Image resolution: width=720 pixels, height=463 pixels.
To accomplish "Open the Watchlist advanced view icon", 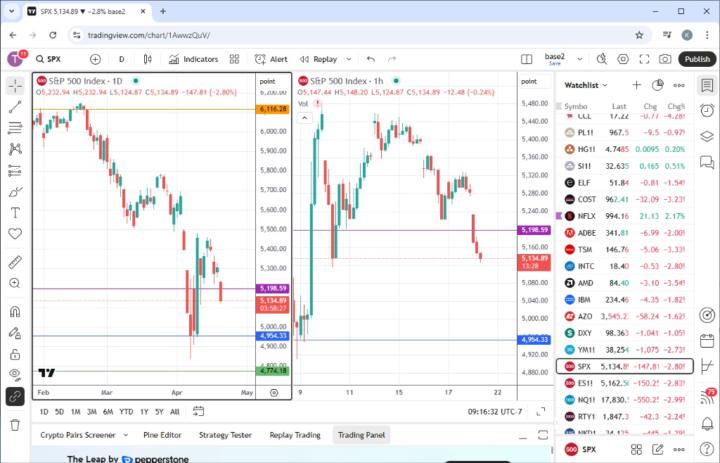I will point(658,85).
